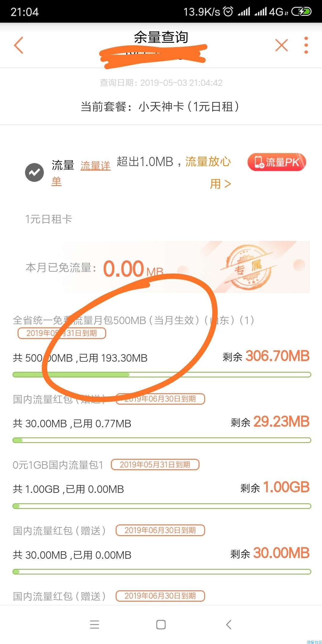Viewport: 322px width, 644px height.
Task: Tap the Android home square icon
Action: coord(161,624)
